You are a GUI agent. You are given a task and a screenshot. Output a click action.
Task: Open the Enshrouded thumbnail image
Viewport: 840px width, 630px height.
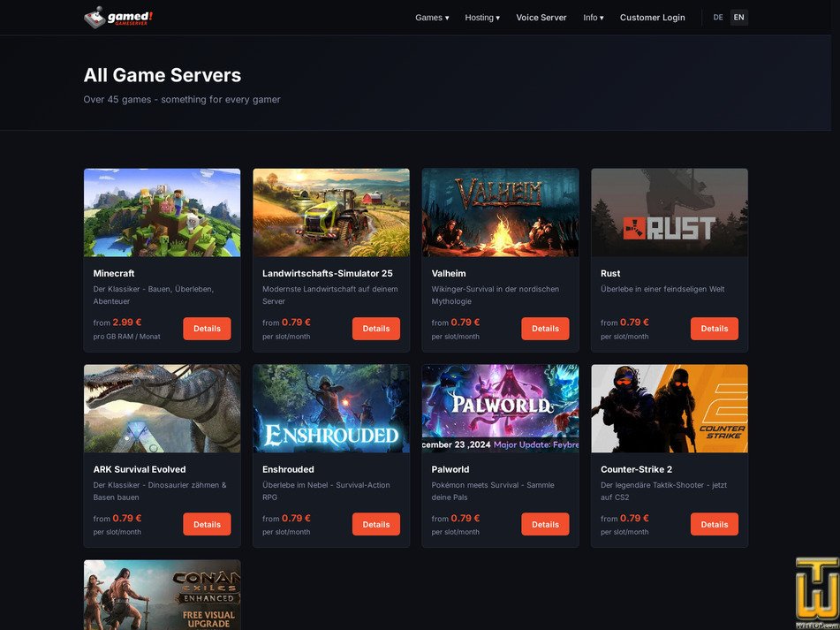click(x=331, y=409)
